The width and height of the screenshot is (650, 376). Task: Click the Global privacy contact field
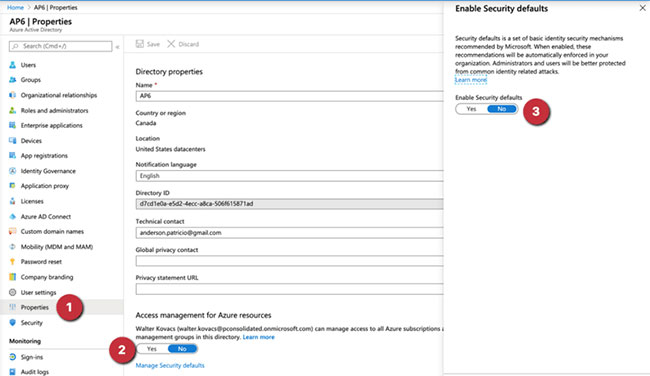(289, 261)
